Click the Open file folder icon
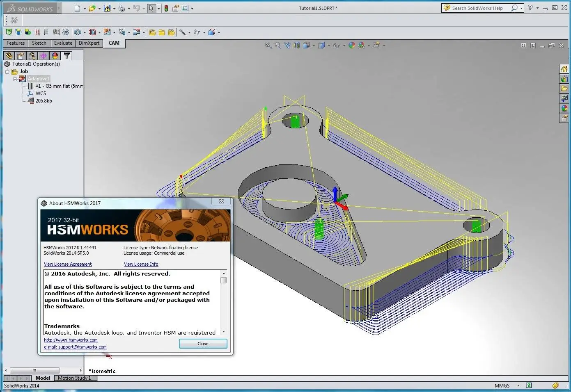This screenshot has width=571, height=392. [92, 8]
